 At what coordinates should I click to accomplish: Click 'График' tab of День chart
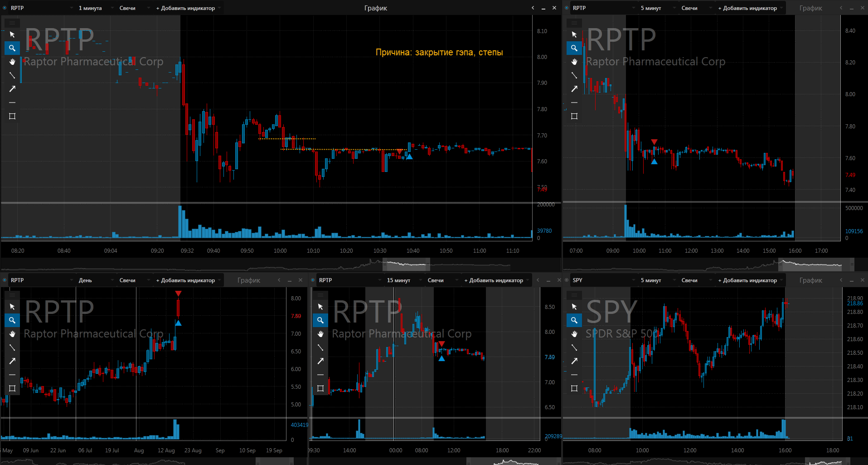click(x=249, y=280)
